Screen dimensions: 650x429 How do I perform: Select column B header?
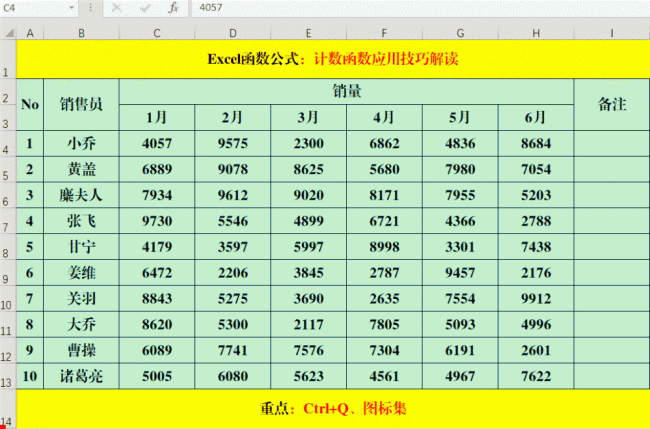(x=81, y=33)
